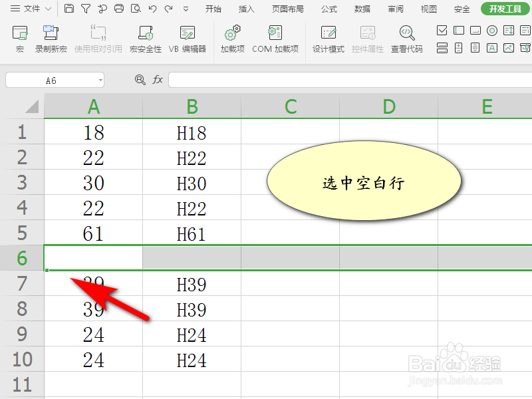Toggle the filter icon in quick access toolbar
532x399 pixels.
pos(86,9)
